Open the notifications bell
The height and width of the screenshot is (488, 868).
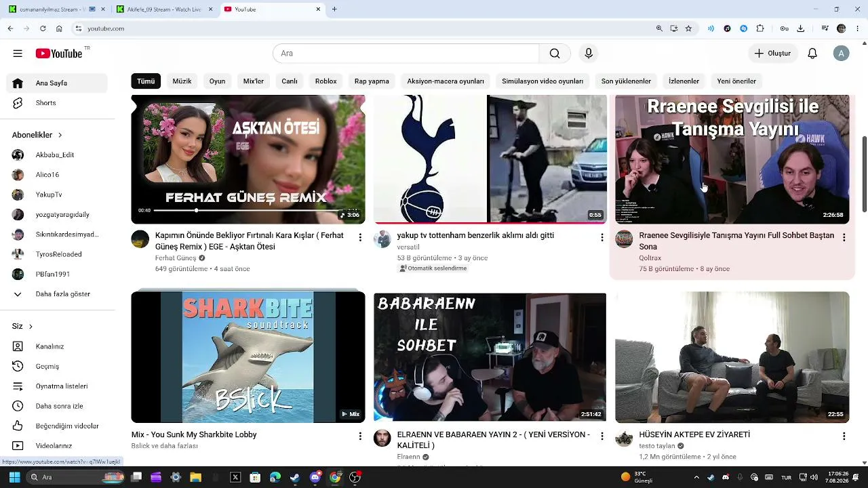(812, 54)
